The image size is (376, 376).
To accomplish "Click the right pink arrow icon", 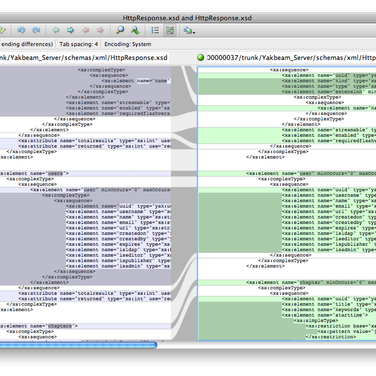I will coord(100,30).
